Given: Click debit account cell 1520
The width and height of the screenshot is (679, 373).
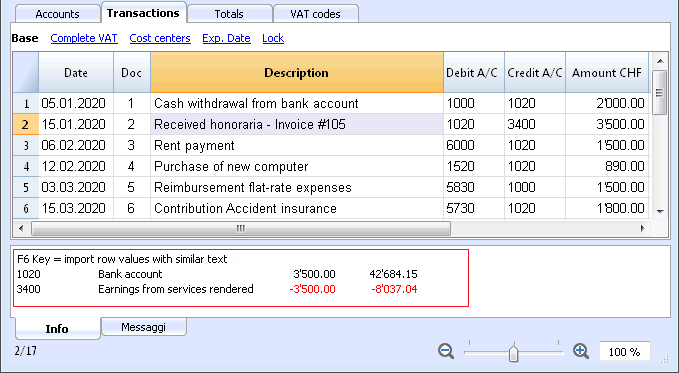Looking at the screenshot, I should click(x=474, y=166).
